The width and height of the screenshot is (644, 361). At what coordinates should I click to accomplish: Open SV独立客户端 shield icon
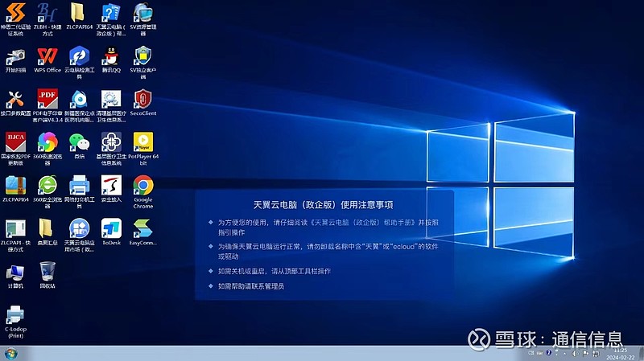click(143, 63)
